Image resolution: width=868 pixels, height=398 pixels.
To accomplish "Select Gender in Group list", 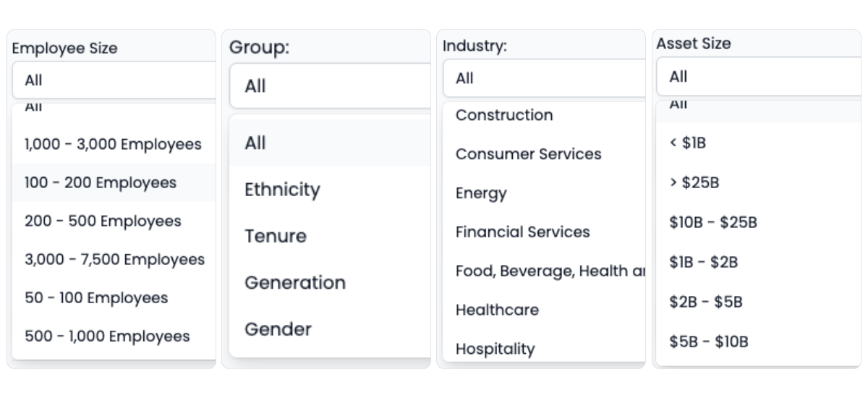I will click(x=278, y=329).
